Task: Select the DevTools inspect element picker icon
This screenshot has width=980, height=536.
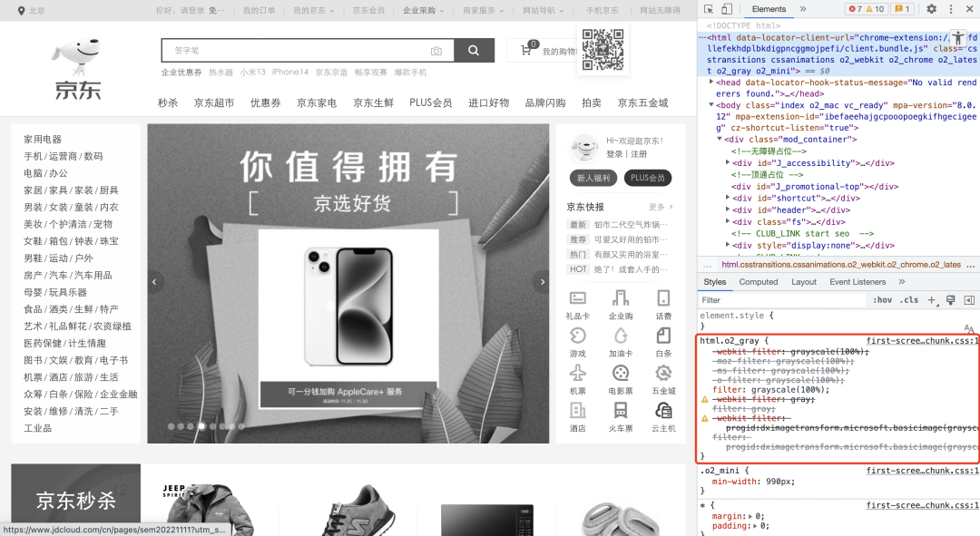Action: coord(709,9)
